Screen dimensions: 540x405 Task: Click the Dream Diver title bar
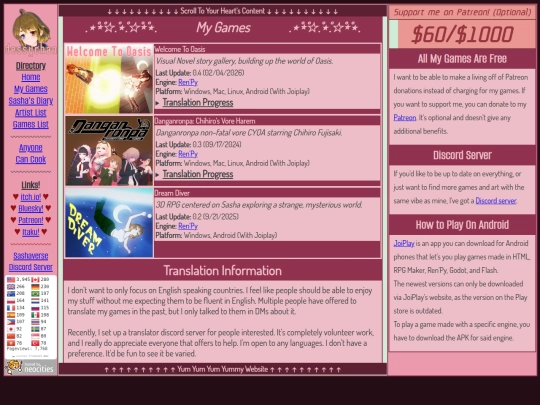(267, 193)
